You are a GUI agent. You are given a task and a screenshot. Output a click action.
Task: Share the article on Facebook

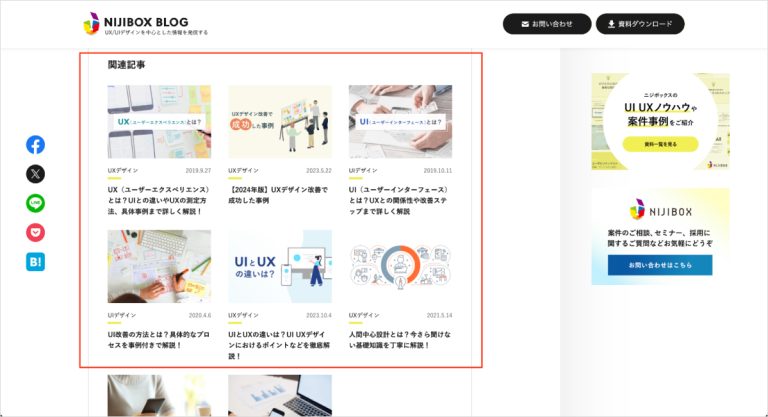pyautogui.click(x=35, y=145)
